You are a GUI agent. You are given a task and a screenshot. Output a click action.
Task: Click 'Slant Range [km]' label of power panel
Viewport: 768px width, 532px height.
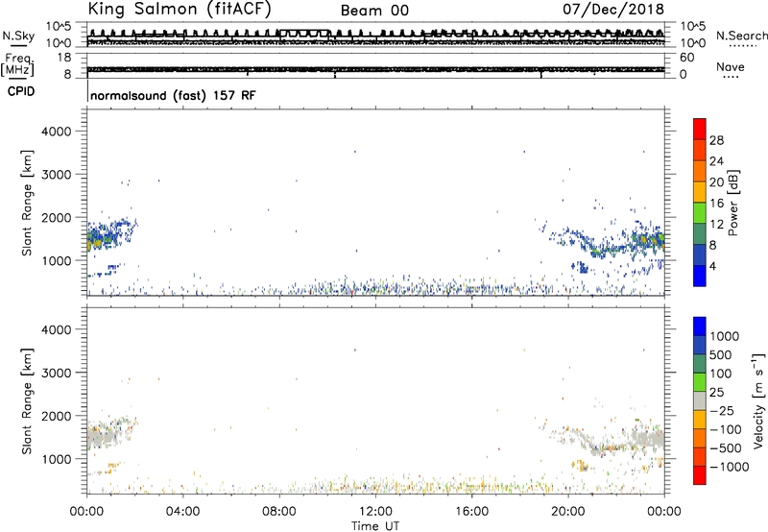coord(27,203)
